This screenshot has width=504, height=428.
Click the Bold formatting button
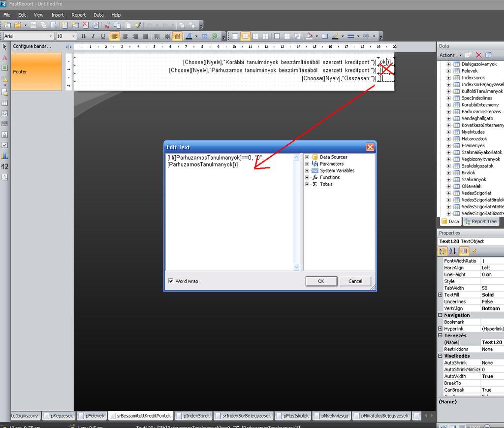point(84,36)
